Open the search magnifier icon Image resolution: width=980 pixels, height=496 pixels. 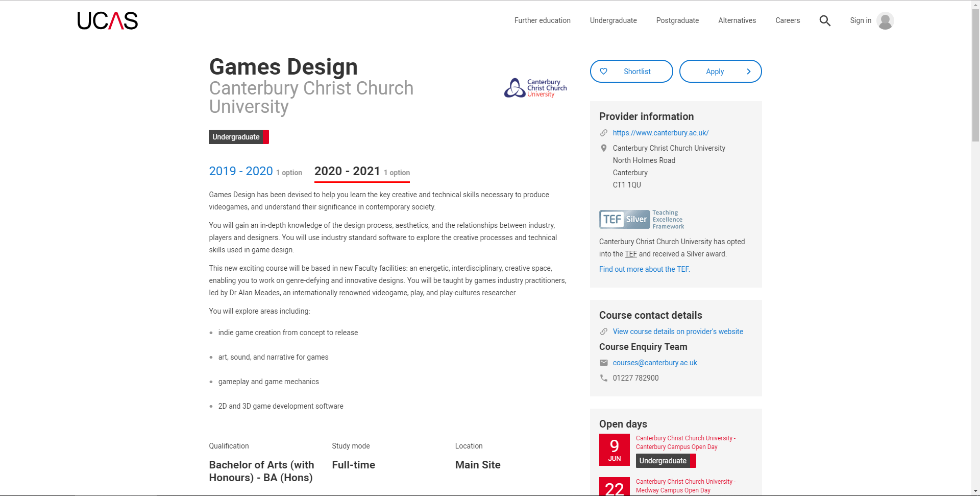pos(825,21)
